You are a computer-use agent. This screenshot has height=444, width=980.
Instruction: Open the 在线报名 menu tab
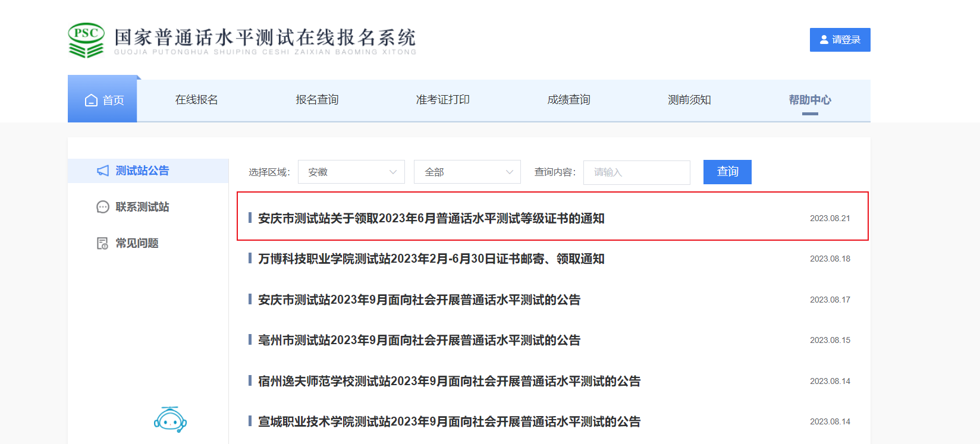tap(196, 100)
